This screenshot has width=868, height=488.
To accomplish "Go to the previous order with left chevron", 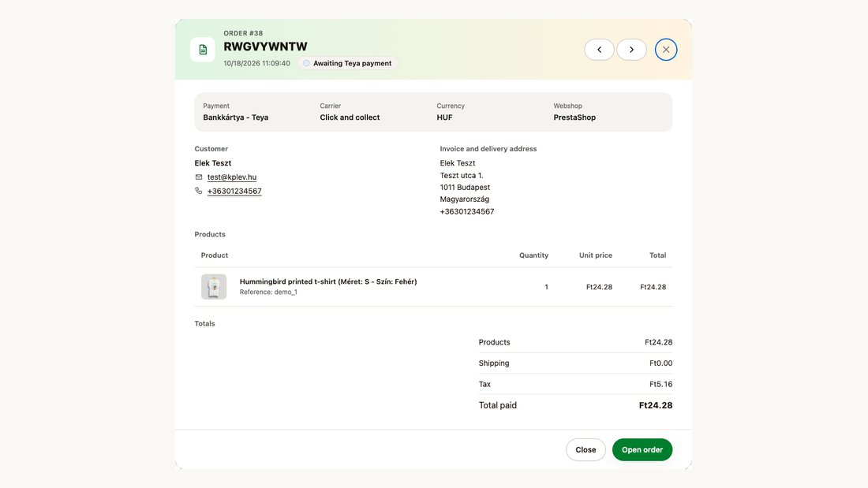I will 599,50.
